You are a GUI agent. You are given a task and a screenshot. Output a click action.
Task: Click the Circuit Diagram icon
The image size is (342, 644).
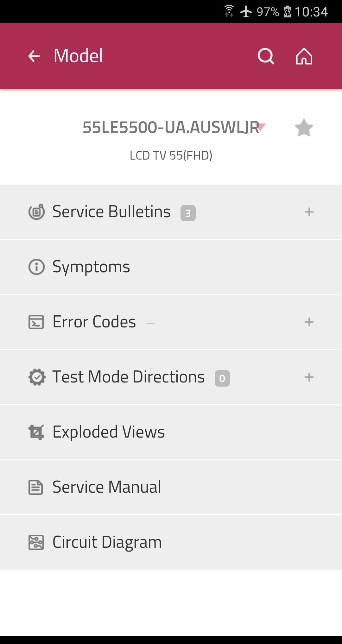(36, 542)
